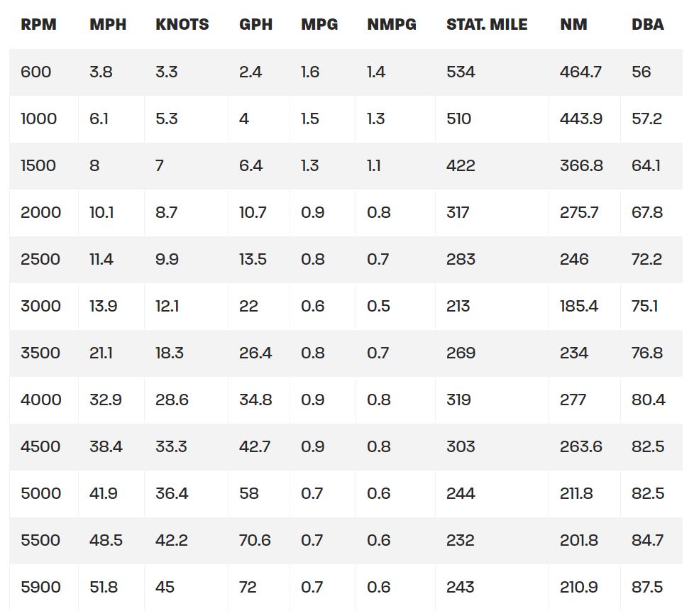This screenshot has height=616, width=694.
Task: Click the 70.6 GPH value
Action: pos(255,540)
